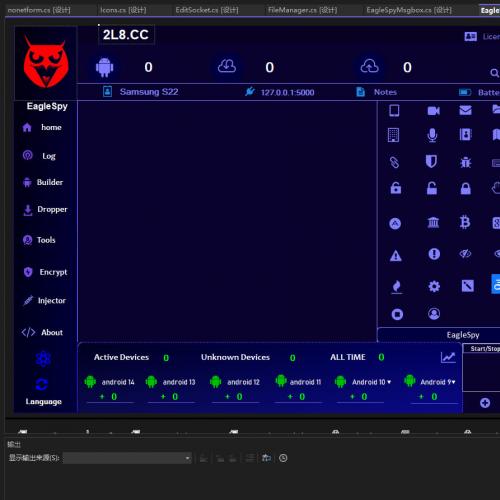The height and width of the screenshot is (500, 500).
Task: Click the video camera icon
Action: point(433,111)
